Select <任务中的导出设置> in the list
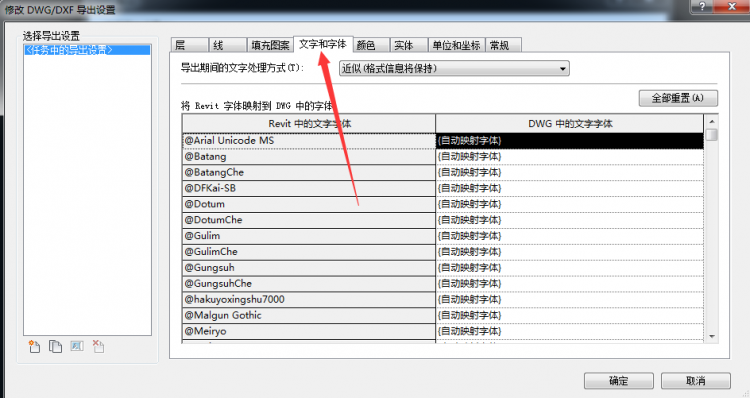The height and width of the screenshot is (398, 750). coord(87,50)
